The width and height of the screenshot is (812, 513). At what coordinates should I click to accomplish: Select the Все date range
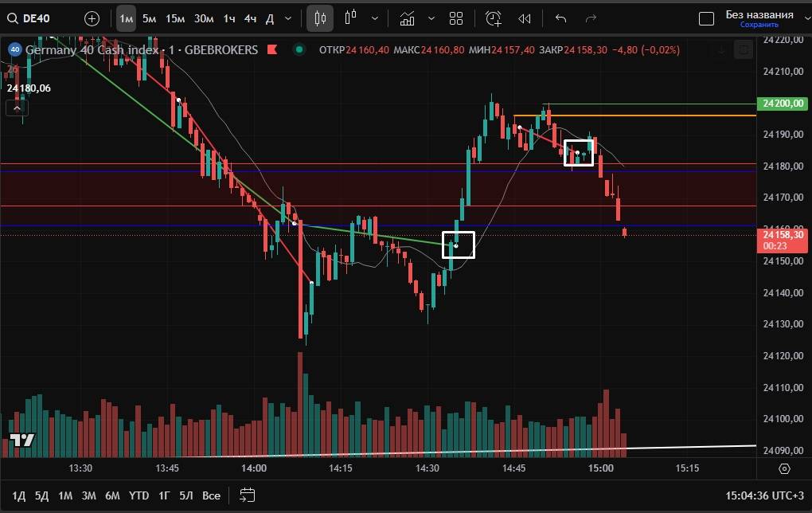point(211,496)
